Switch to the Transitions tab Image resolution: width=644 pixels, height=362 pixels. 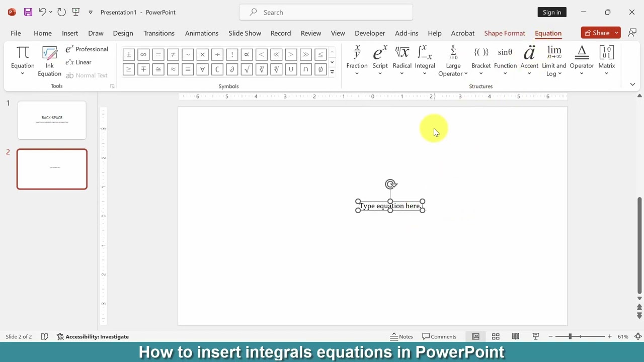[x=159, y=33]
